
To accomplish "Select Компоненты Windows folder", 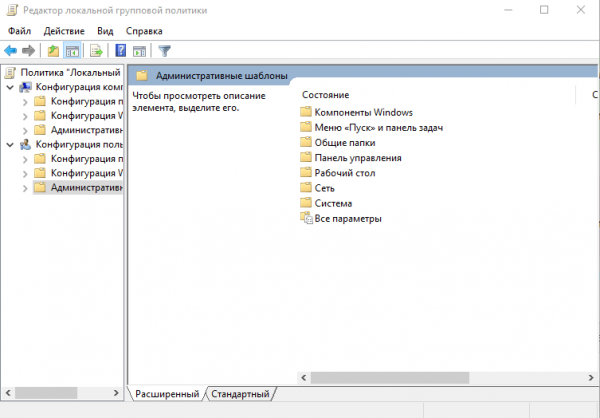I will coord(364,112).
